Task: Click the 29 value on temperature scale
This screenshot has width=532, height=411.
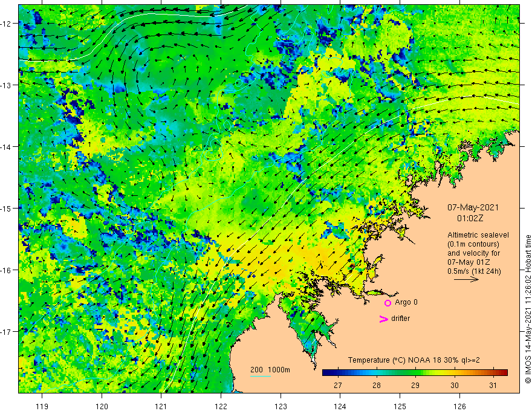Action: [415, 385]
